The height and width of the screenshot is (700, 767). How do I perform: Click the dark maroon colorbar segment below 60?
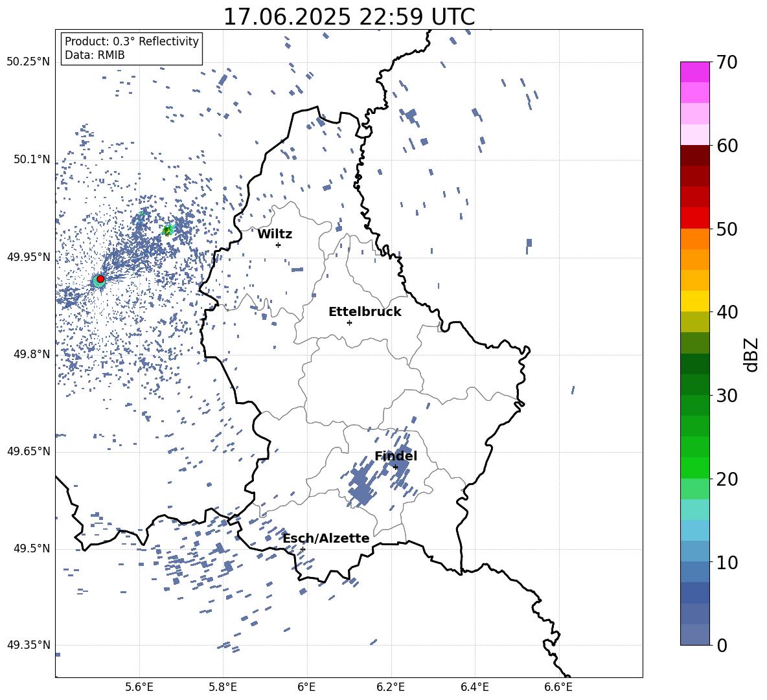[694, 155]
